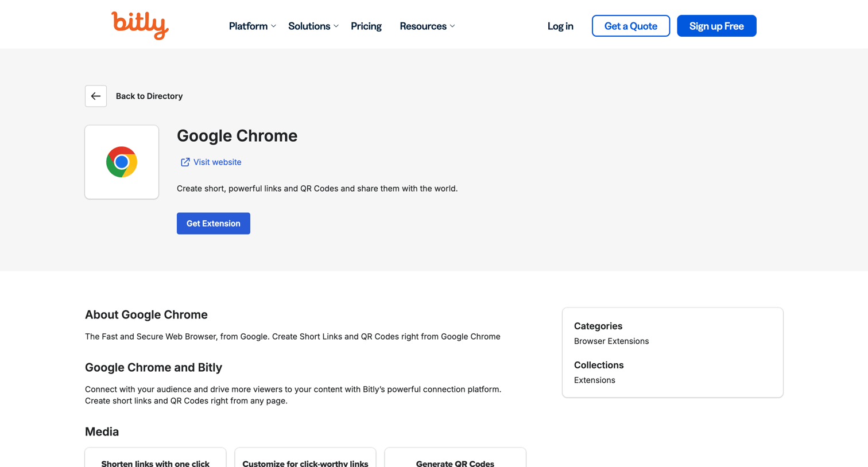Viewport: 868px width, 467px height.
Task: Click the 'Connect with your audience' paragraph
Action: (293, 395)
